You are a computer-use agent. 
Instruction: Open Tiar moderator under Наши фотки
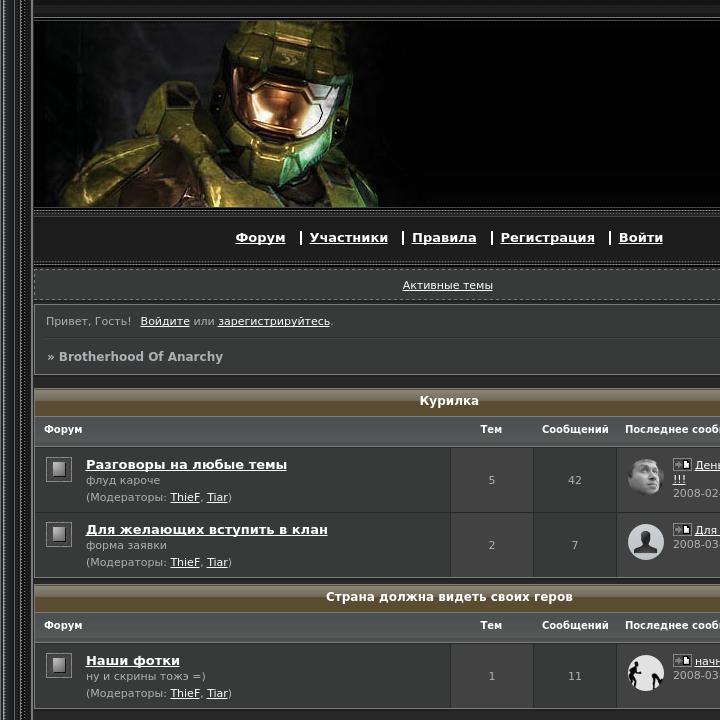[218, 693]
